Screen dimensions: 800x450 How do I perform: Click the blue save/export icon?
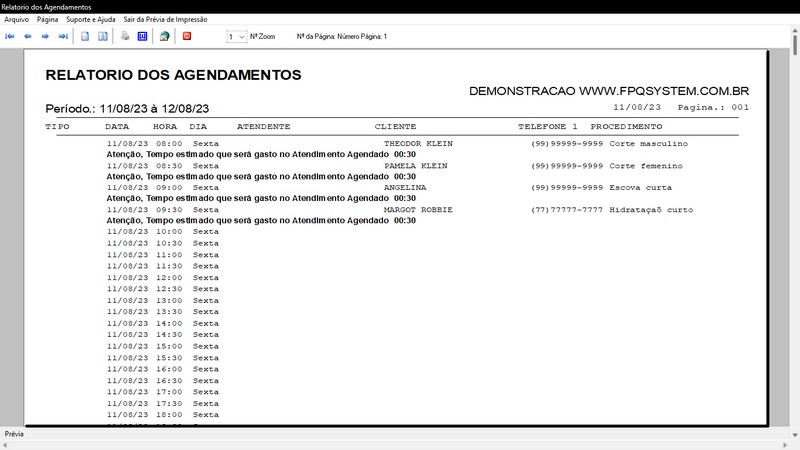[142, 36]
